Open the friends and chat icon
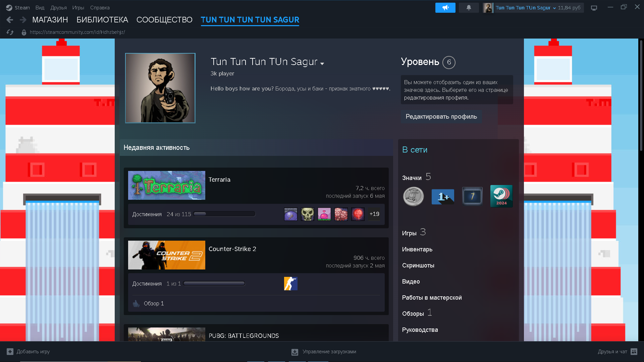This screenshot has width=644, height=362. (x=634, y=352)
